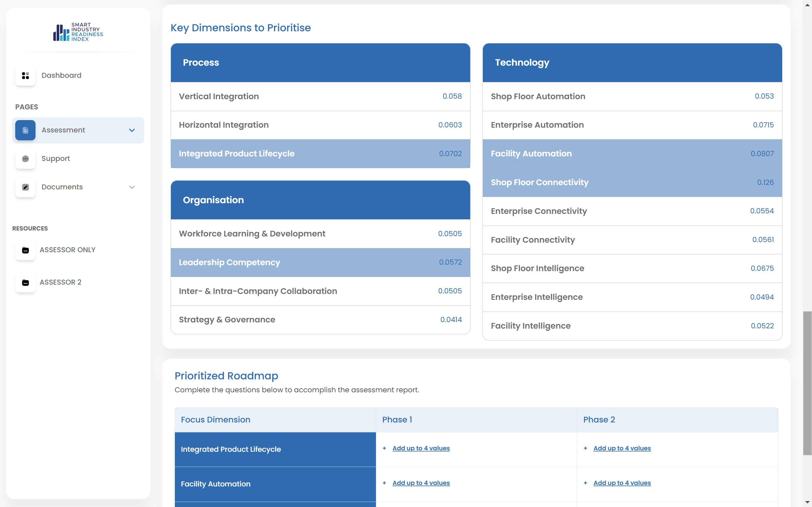
Task: Select the Leadership Competency row
Action: click(x=320, y=262)
